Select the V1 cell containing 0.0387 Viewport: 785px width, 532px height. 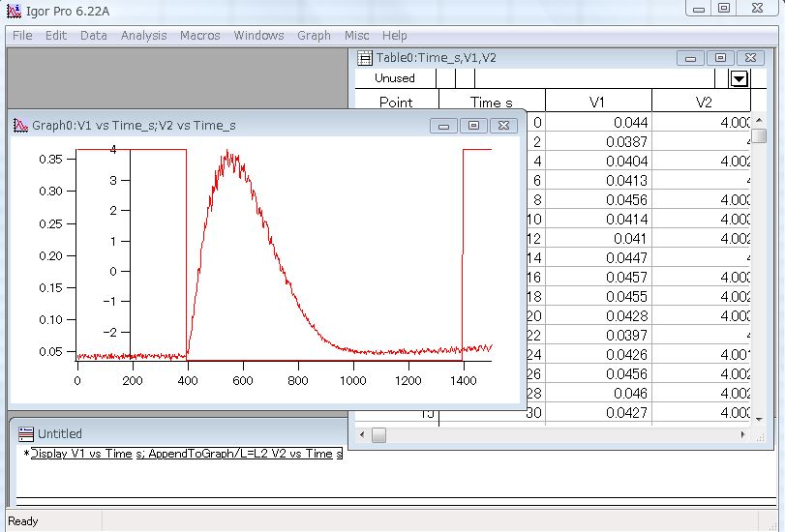tap(598, 141)
